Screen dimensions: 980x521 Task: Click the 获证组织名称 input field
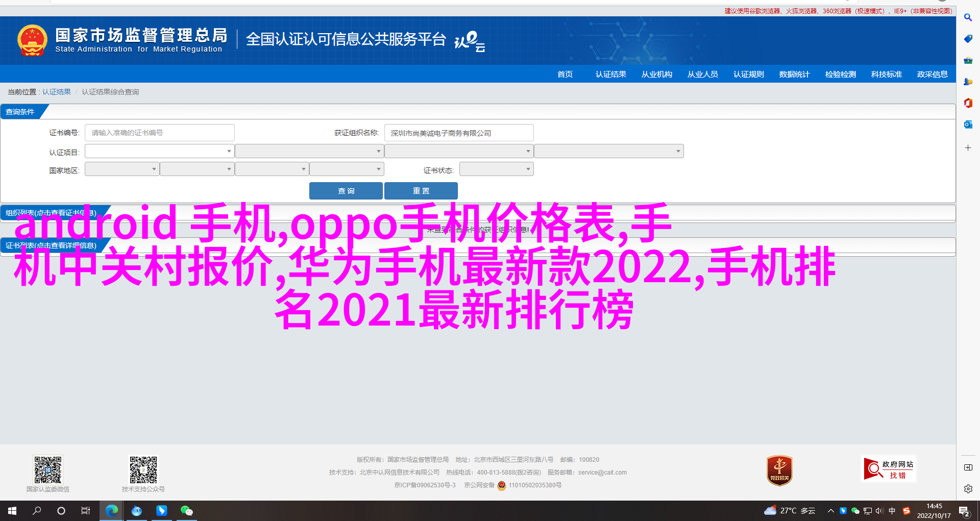[x=459, y=133]
